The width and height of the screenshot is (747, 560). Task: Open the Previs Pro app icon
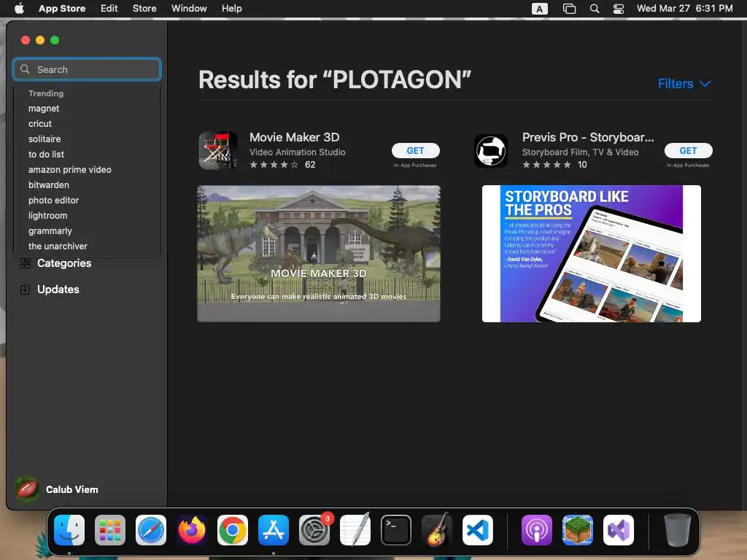[491, 151]
